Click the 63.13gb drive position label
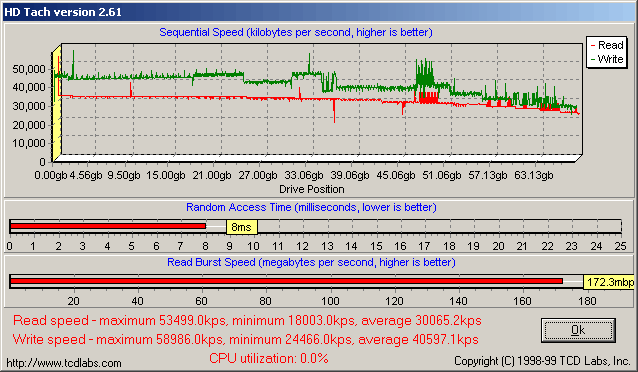The height and width of the screenshot is (372, 638). (x=533, y=175)
